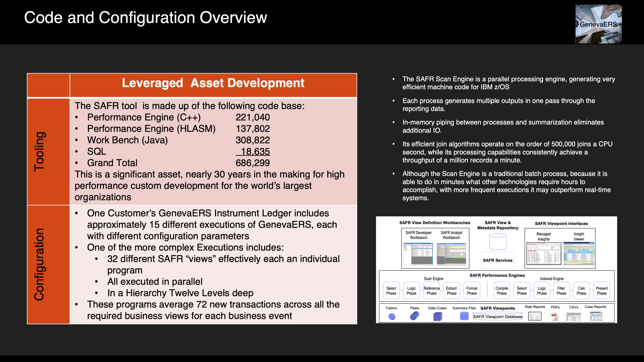Click the Code and Configuration Overview title
This screenshot has width=644, height=362.
[146, 17]
